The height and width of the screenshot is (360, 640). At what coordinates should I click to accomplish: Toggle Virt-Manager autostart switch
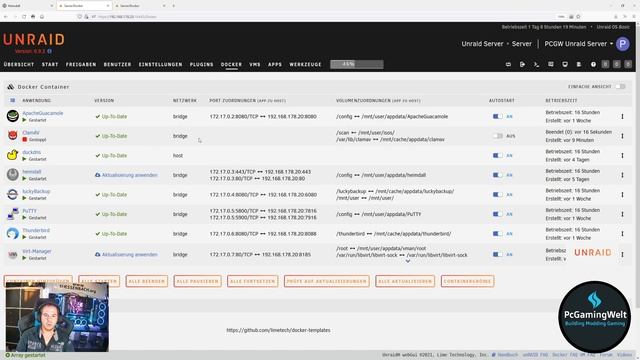[x=497, y=254]
